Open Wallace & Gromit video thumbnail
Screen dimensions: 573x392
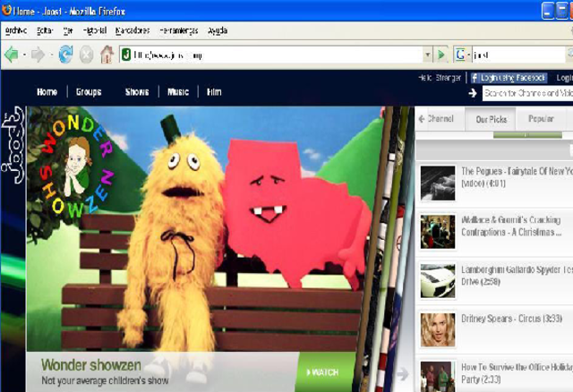438,232
